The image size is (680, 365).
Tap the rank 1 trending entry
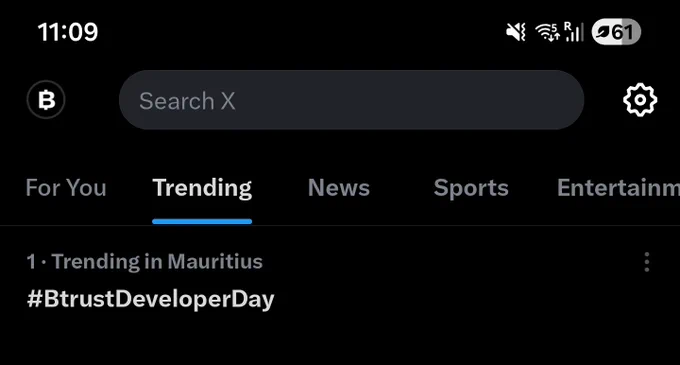340,282
